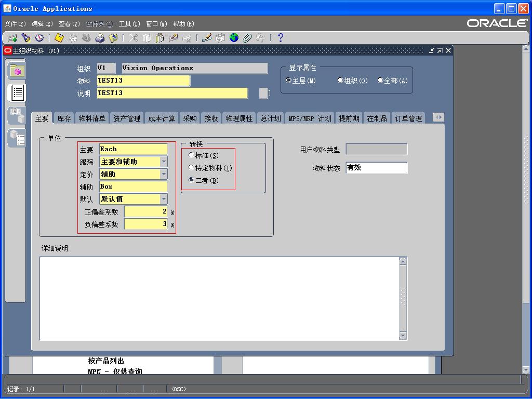Show more tabs with tab scroll arrows
This screenshot has height=399, width=532.
click(438, 117)
